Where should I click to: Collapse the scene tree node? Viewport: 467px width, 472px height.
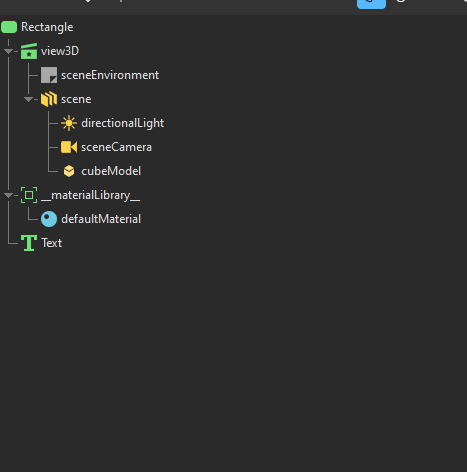(x=28, y=99)
